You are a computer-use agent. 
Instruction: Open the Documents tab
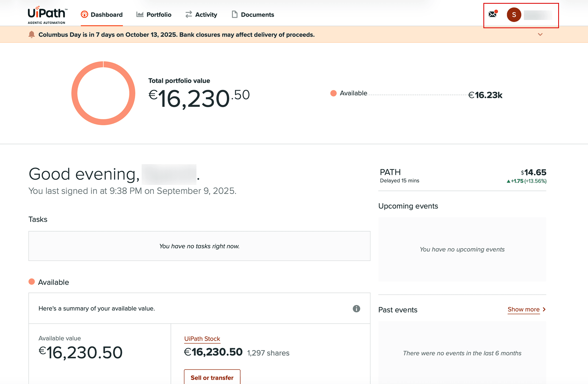coord(257,15)
